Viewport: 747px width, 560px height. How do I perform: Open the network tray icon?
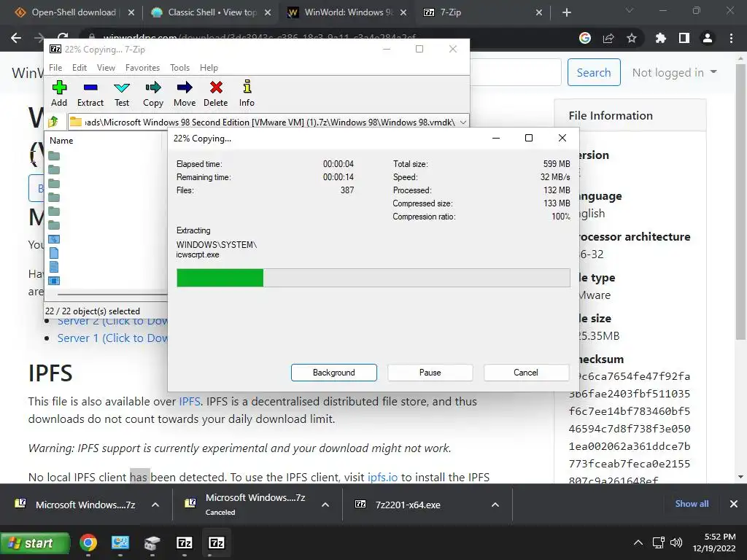tap(659, 542)
